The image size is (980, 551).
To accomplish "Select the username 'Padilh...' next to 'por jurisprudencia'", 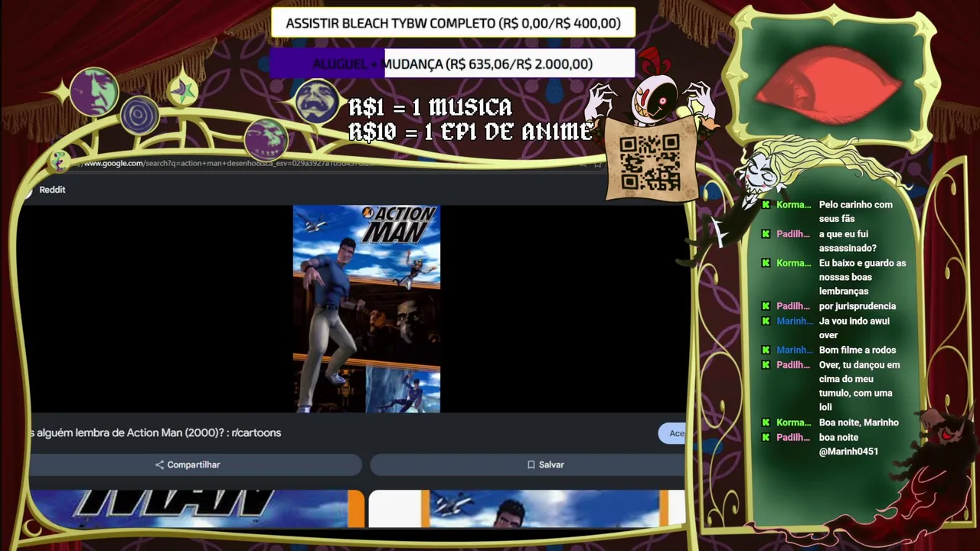I will point(793,306).
